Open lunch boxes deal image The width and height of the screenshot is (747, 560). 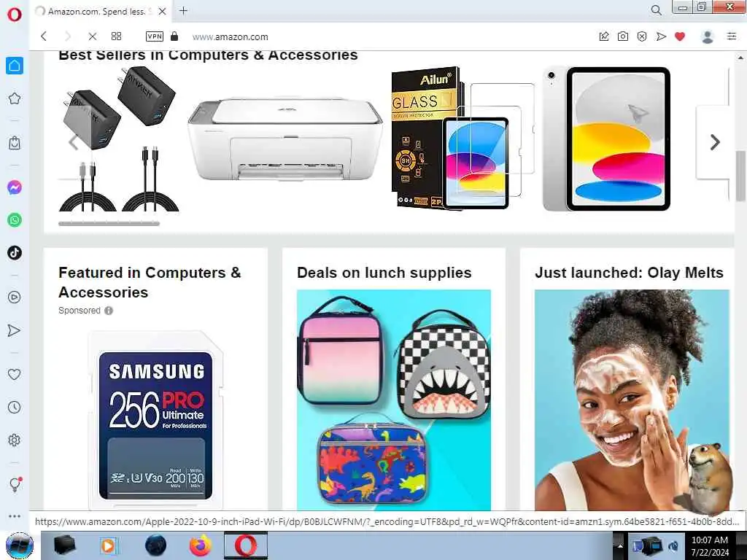[393, 400]
